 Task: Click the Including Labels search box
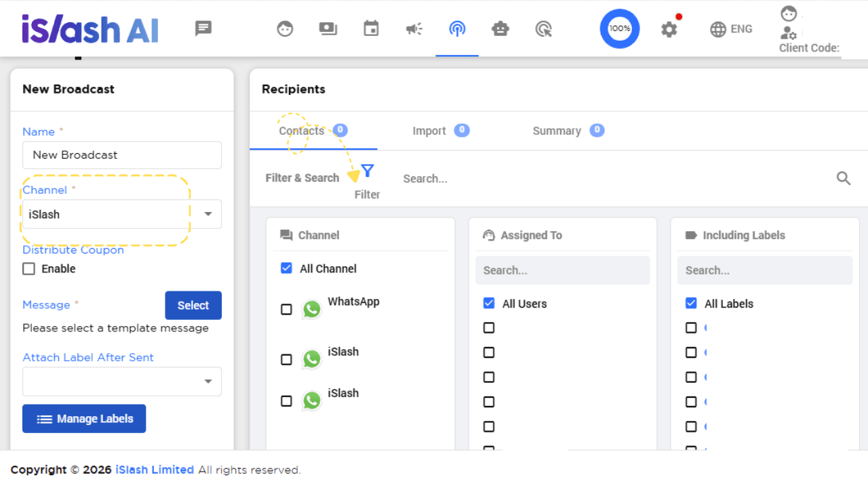(x=765, y=270)
